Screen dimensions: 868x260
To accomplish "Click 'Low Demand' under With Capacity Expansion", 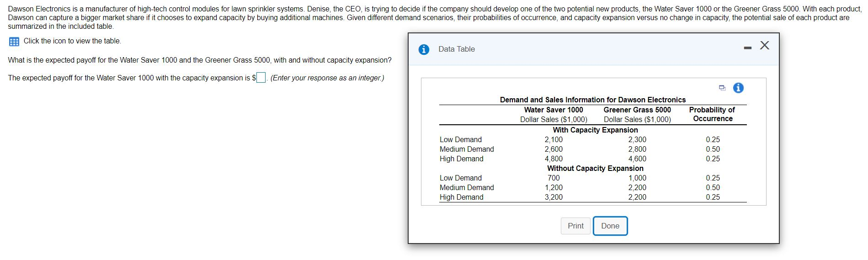I will [460, 139].
